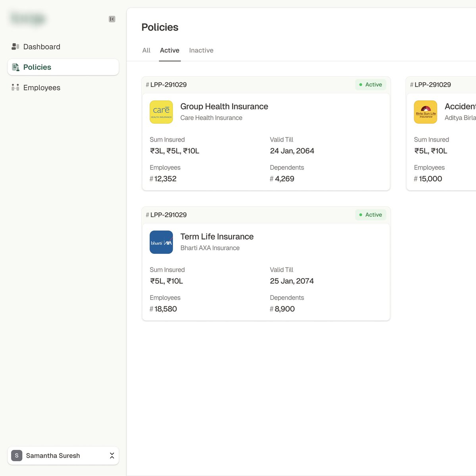The width and height of the screenshot is (476, 476).
Task: Click Active badge on Term Life Insurance card
Action: click(x=370, y=215)
